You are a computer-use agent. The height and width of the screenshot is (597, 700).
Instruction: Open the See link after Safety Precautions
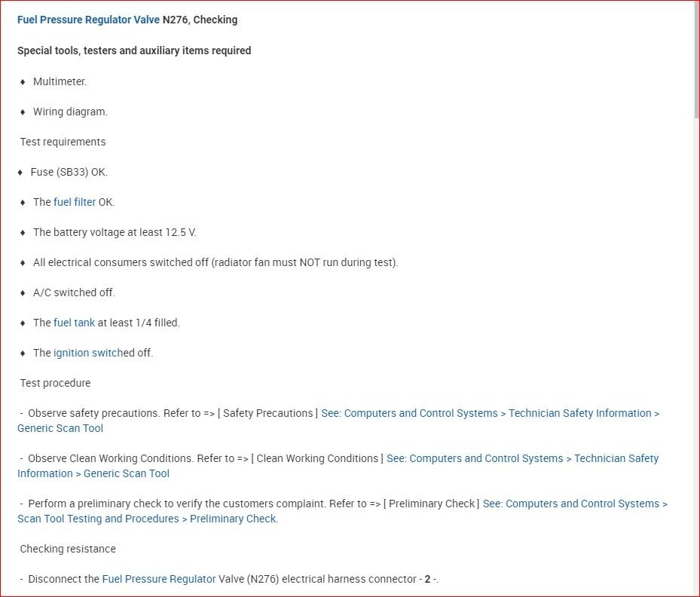click(x=490, y=413)
